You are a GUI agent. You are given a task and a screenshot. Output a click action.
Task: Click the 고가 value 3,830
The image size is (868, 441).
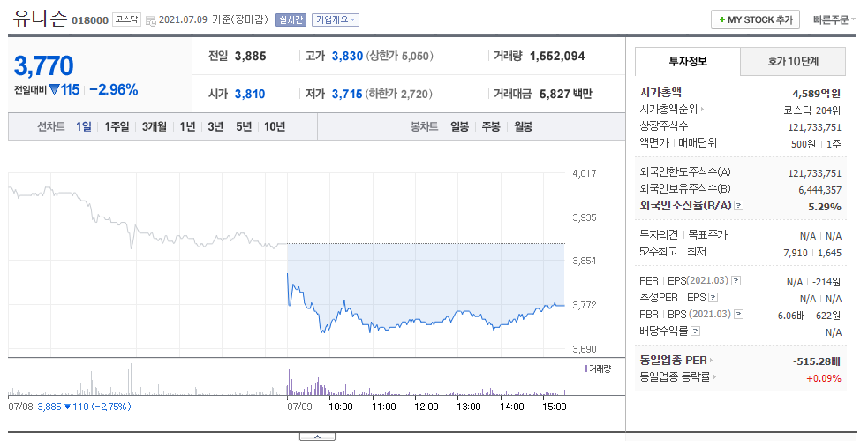pos(347,56)
